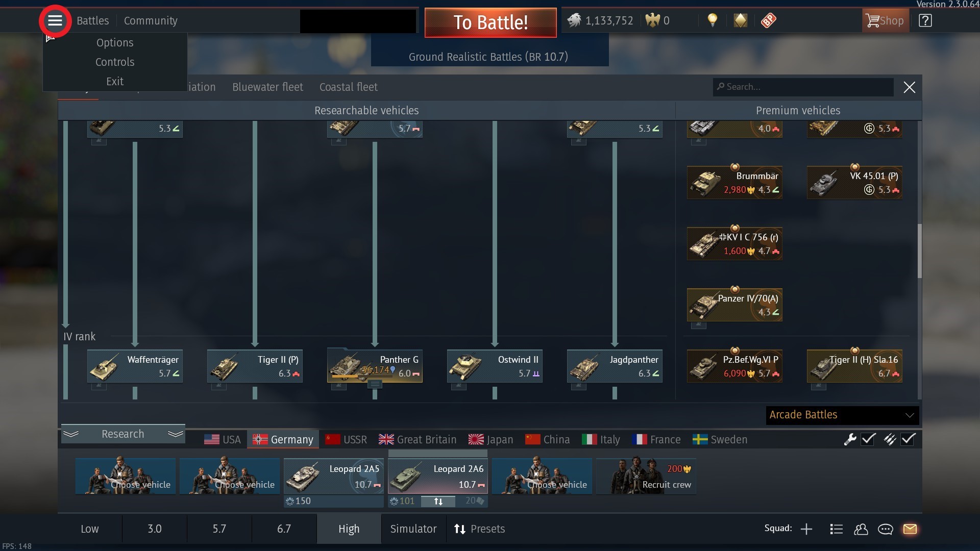Viewport: 980px width, 551px height.
Task: Open Ground Realistic Battles mode selector
Action: (489, 57)
